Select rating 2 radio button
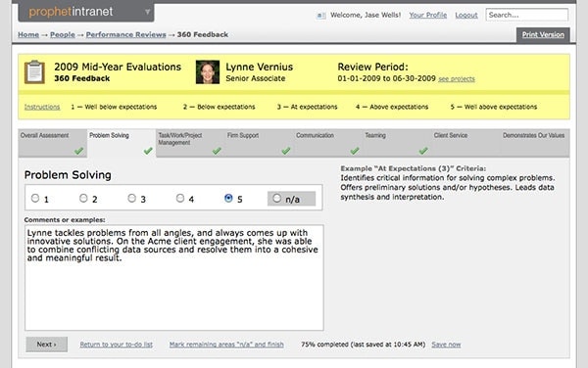Image resolution: width=588 pixels, height=368 pixels. pyautogui.click(x=83, y=198)
